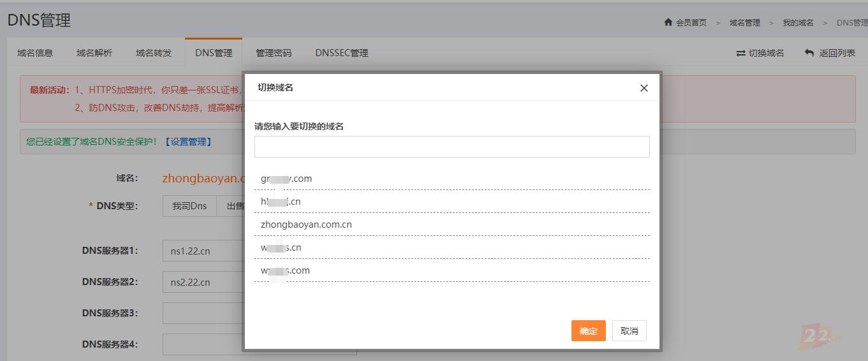
Task: Click the 会员首页 breadcrumb link
Action: pyautogui.click(x=691, y=22)
